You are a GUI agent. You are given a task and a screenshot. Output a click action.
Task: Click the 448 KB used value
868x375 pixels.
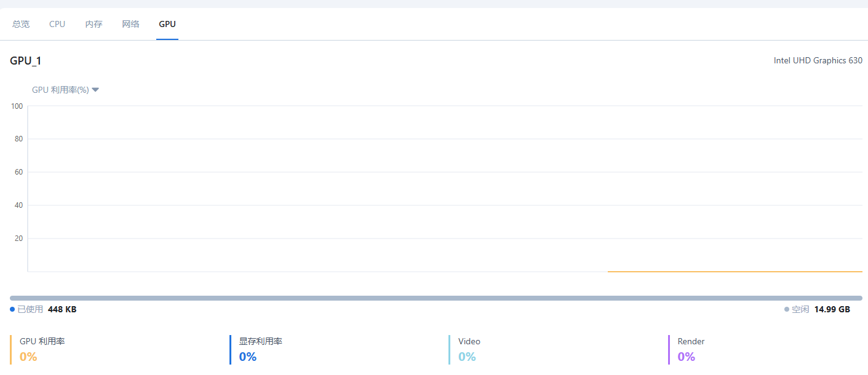(x=62, y=309)
